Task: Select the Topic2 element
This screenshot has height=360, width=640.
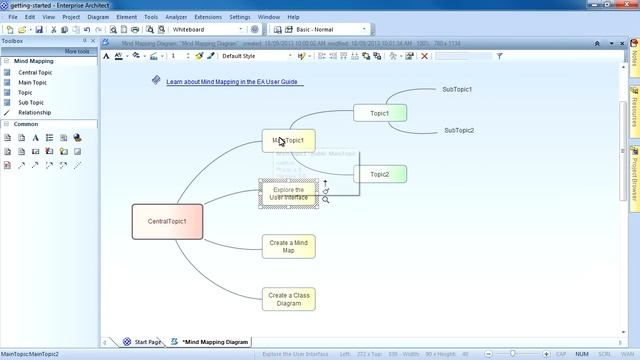Action: (x=380, y=174)
